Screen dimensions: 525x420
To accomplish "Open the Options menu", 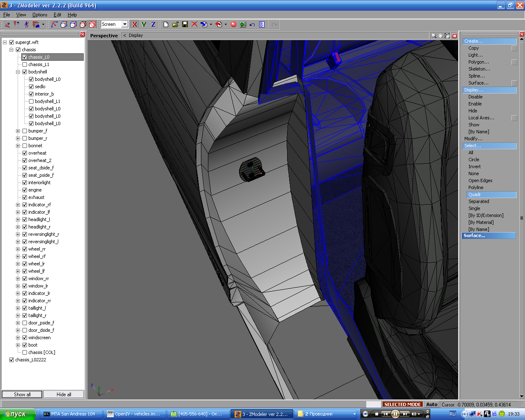I will (40, 15).
